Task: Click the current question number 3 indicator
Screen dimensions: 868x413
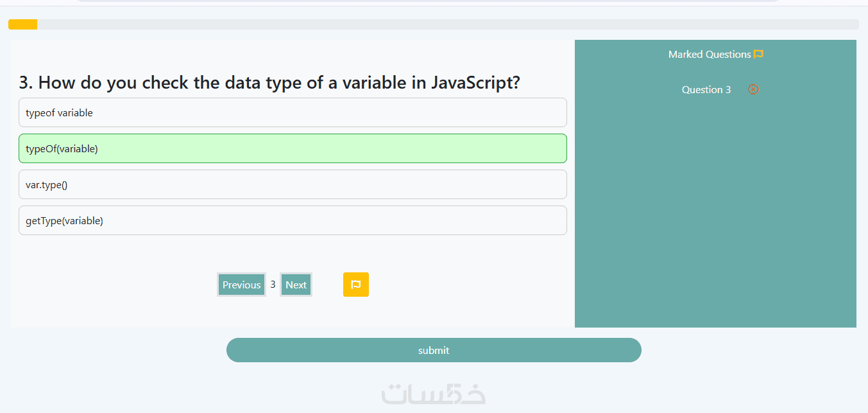Action: tap(273, 285)
